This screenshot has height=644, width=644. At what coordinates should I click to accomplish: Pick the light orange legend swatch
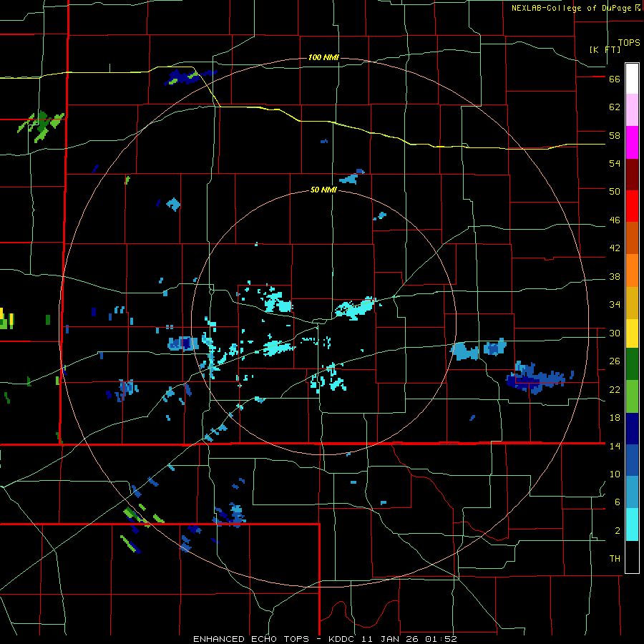point(632,270)
